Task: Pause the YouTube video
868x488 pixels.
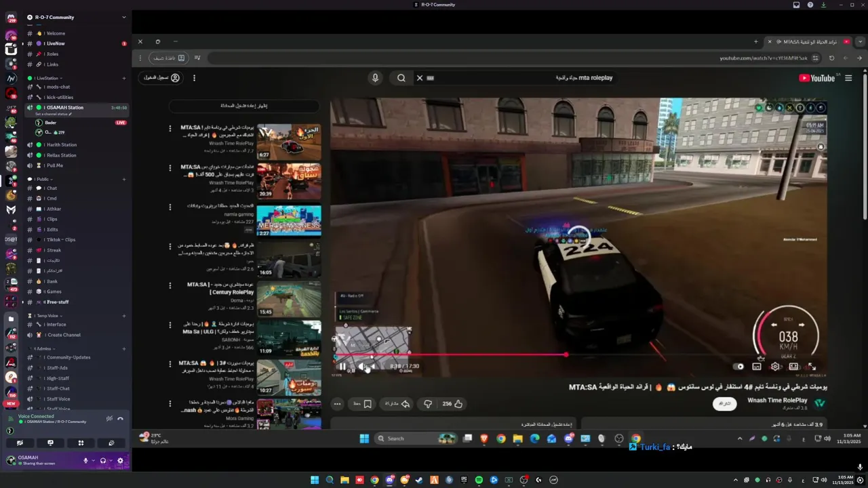Action: point(342,367)
